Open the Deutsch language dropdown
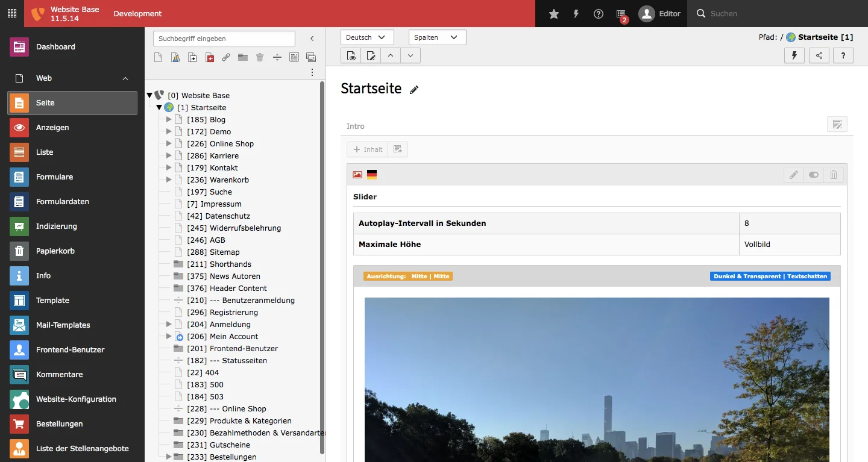Screen dimensions: 868x462 point(367,37)
